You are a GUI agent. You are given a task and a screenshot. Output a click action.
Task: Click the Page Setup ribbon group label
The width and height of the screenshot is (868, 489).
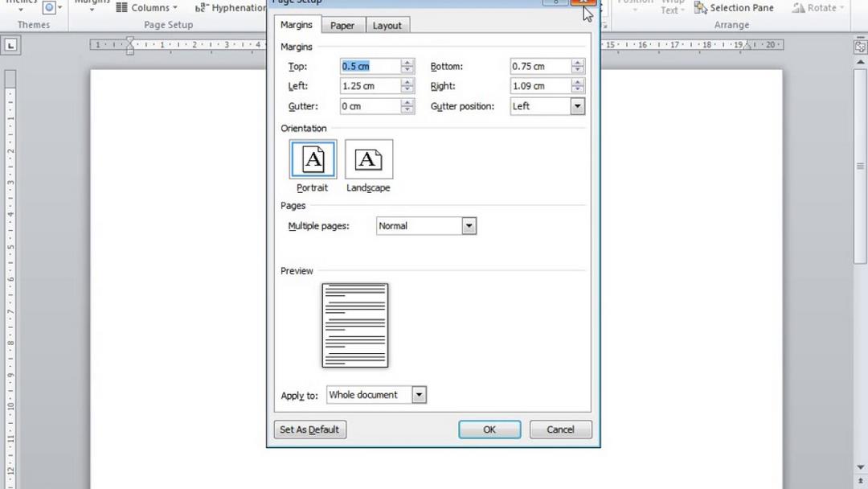click(x=168, y=25)
